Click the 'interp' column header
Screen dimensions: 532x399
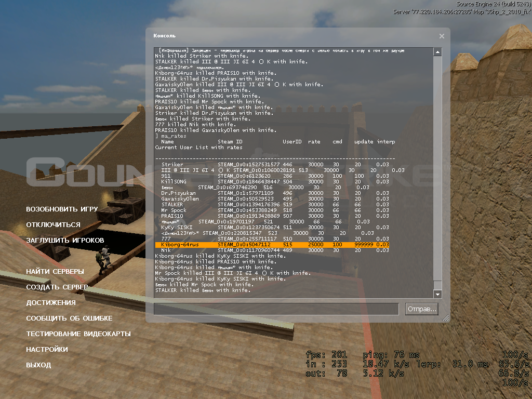(x=386, y=142)
